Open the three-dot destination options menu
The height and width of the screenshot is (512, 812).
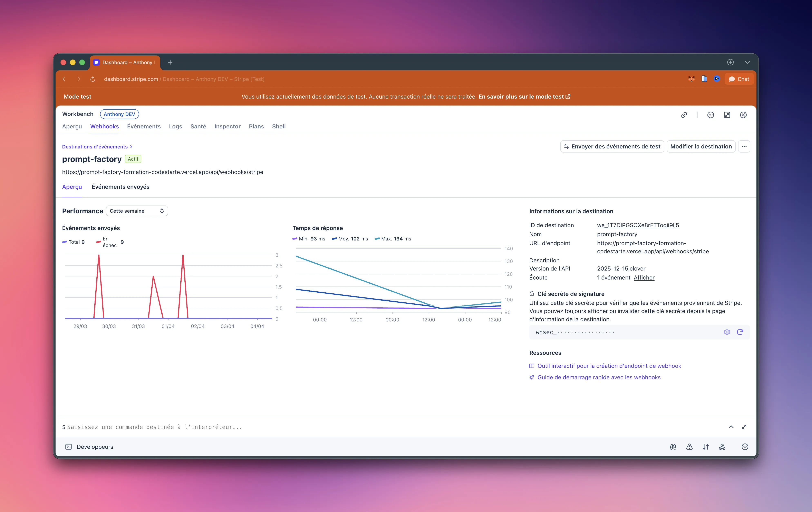click(744, 146)
